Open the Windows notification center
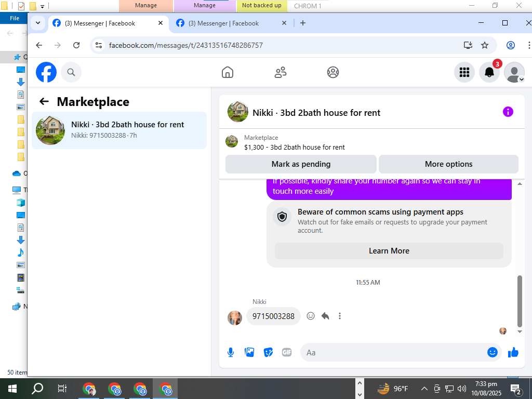Viewport: 532px width, 399px height. coord(516,390)
